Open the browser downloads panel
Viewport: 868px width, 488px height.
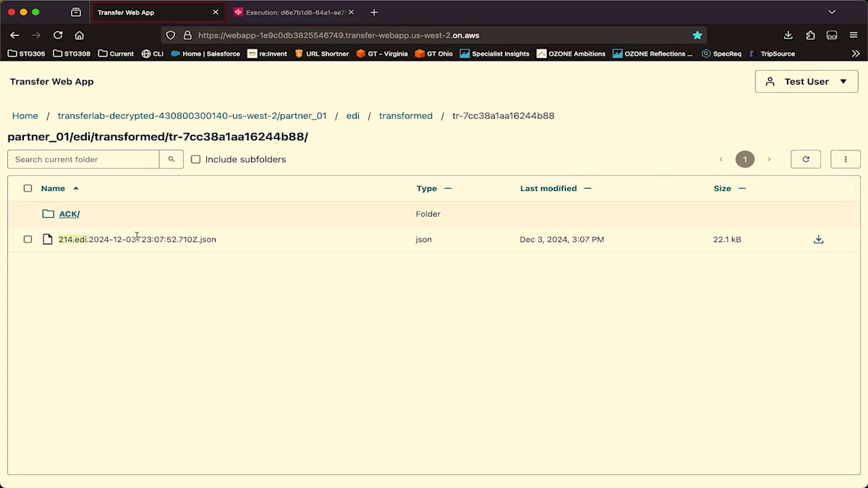click(788, 35)
